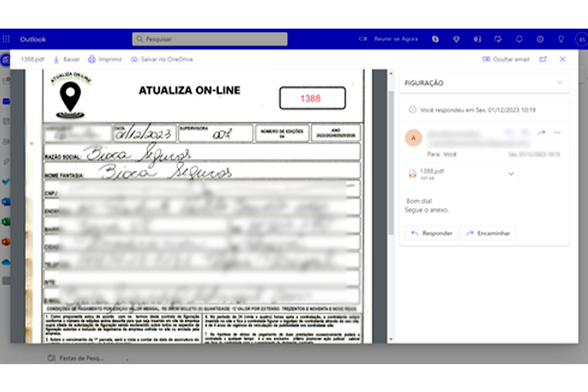Click the forward arrow icon in message header
This screenshot has height=392, width=588.
[541, 132]
